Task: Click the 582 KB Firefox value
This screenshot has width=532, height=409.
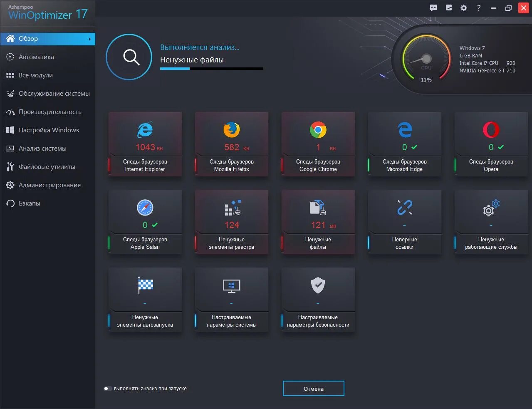Action: pos(236,147)
